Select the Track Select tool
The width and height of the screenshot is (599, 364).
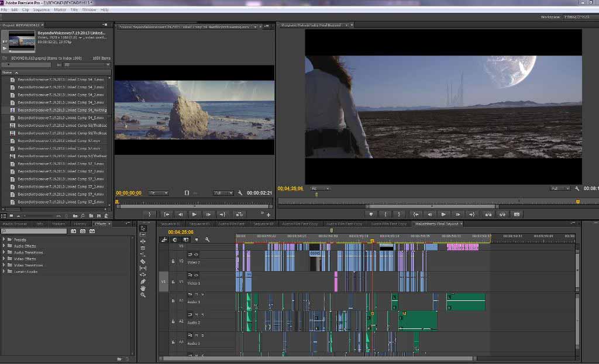point(143,235)
